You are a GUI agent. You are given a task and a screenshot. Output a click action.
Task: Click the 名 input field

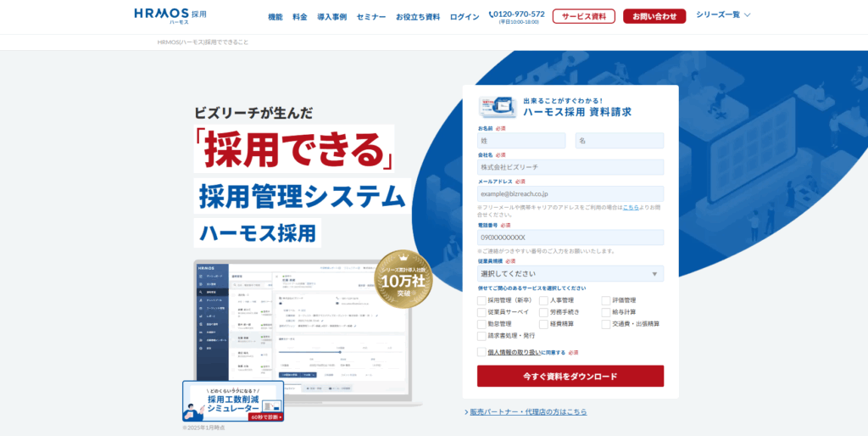coord(620,141)
